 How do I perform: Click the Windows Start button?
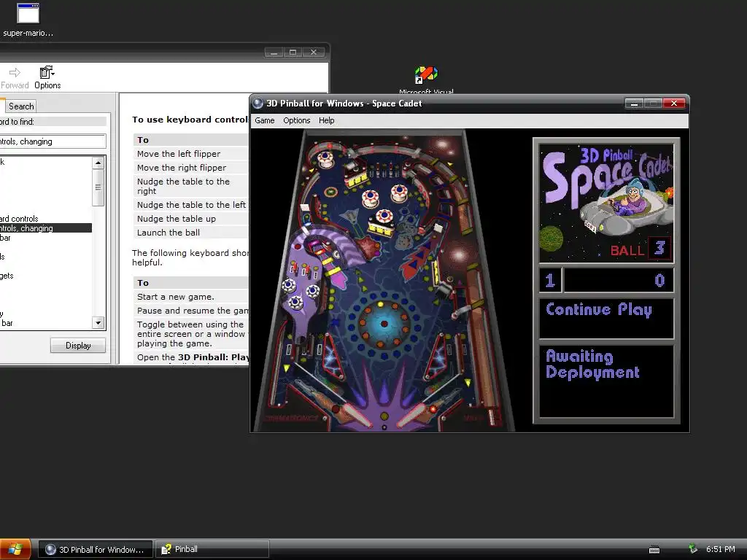click(x=15, y=549)
